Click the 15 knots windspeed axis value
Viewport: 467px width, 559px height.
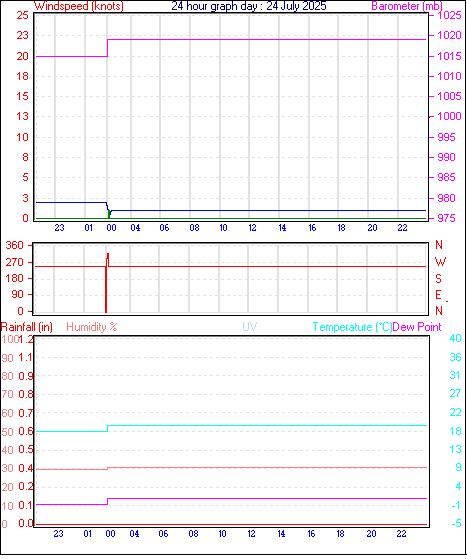[x=22, y=96]
